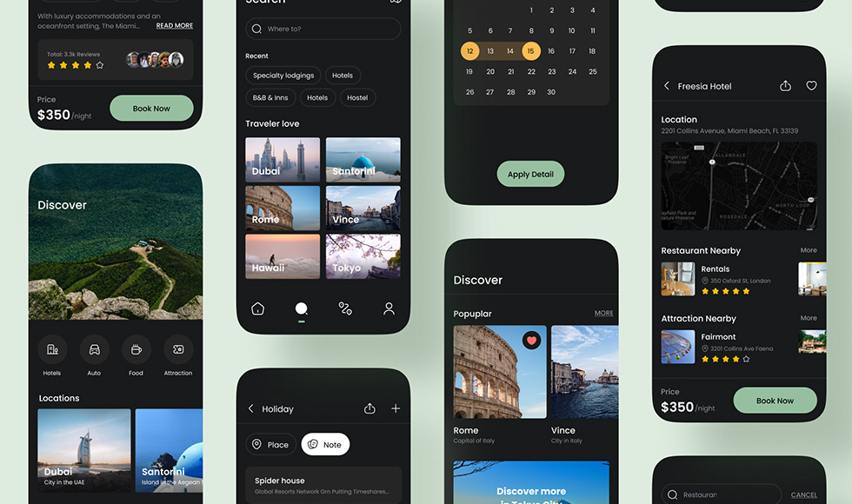Screen dimensions: 852x504
Task: Open the Dubai tile in Traveler love
Action: point(283,159)
